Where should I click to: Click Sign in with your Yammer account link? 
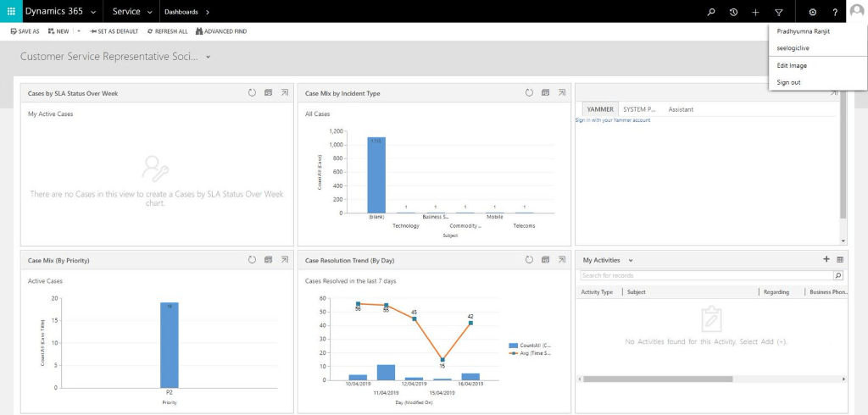pyautogui.click(x=613, y=120)
